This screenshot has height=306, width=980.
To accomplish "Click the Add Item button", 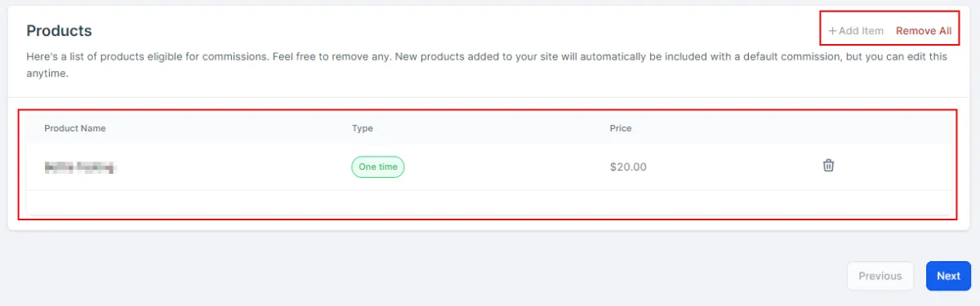I will click(856, 31).
